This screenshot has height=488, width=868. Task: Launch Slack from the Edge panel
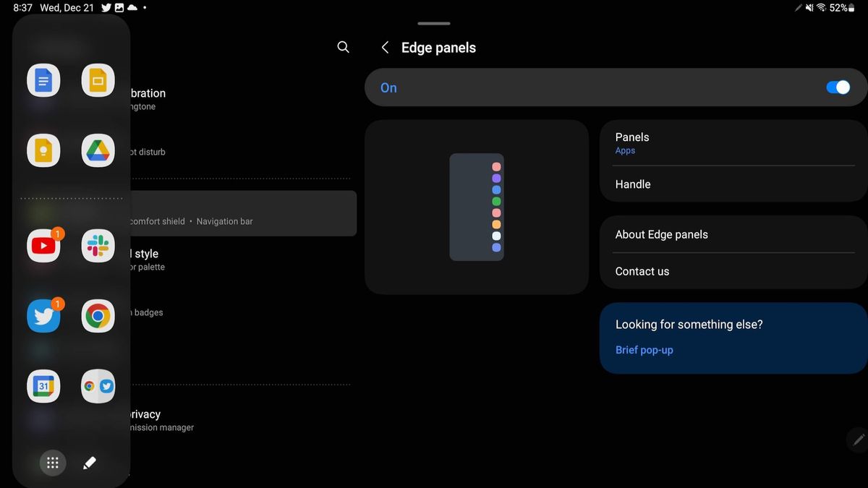click(98, 245)
